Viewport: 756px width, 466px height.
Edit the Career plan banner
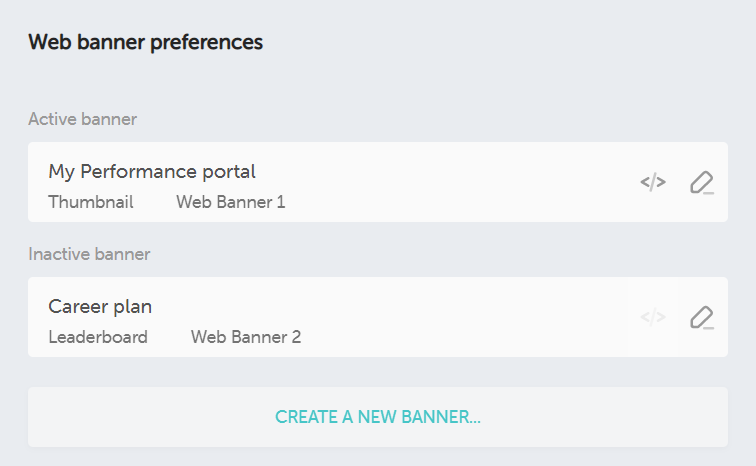tap(702, 318)
